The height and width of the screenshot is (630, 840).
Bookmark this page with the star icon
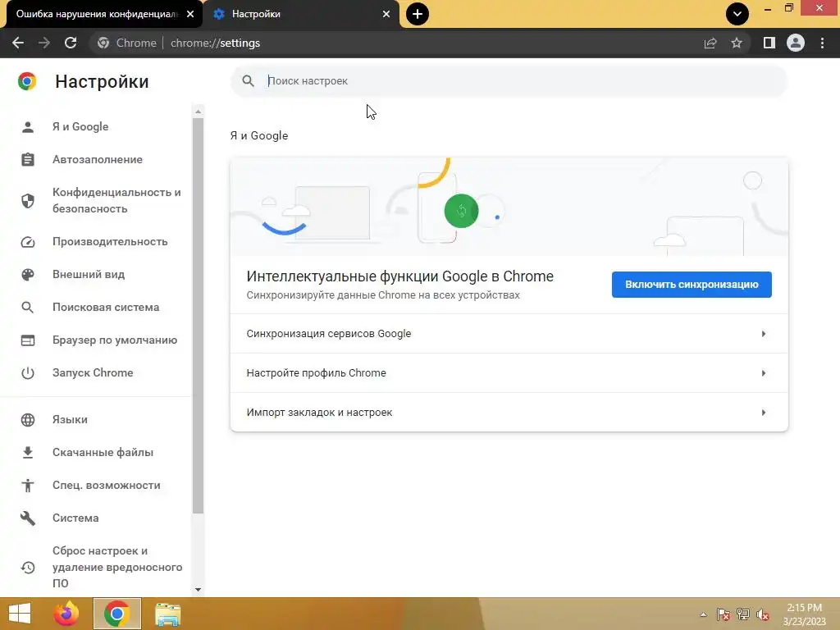737,43
